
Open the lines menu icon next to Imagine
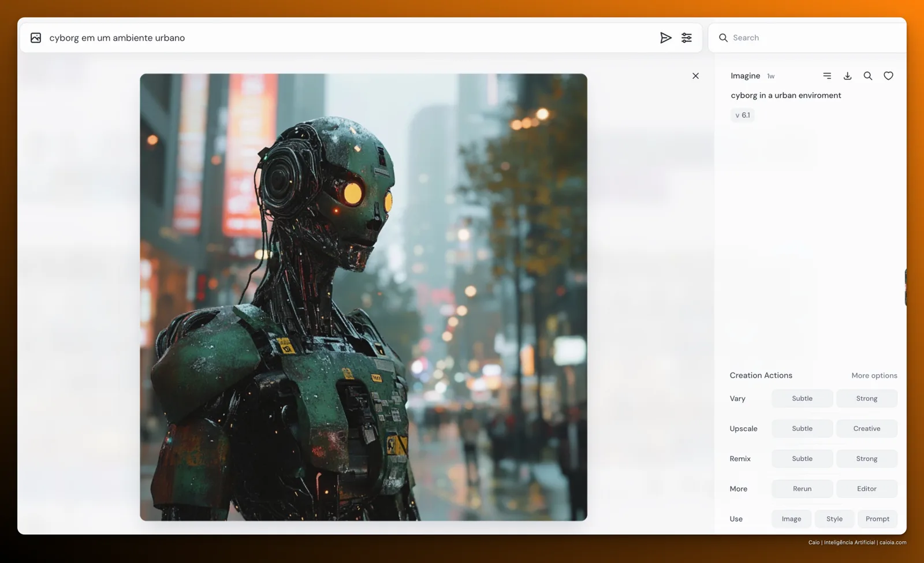pos(827,76)
